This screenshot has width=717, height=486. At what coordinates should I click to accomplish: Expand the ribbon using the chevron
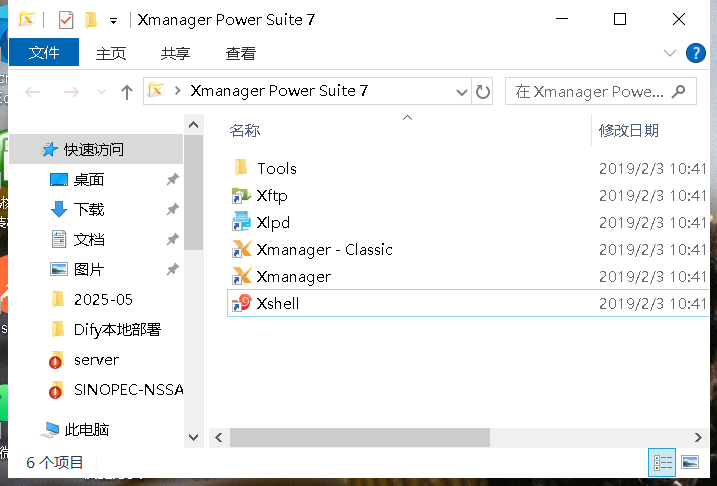coord(671,53)
